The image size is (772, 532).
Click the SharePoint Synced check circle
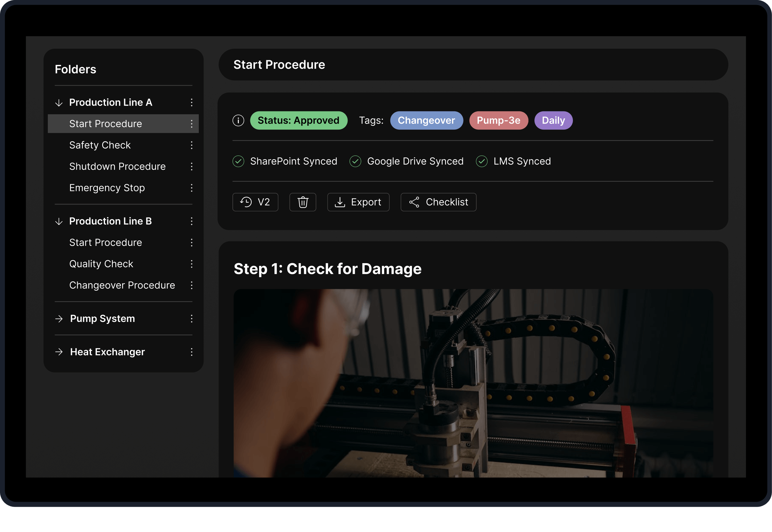[238, 161]
